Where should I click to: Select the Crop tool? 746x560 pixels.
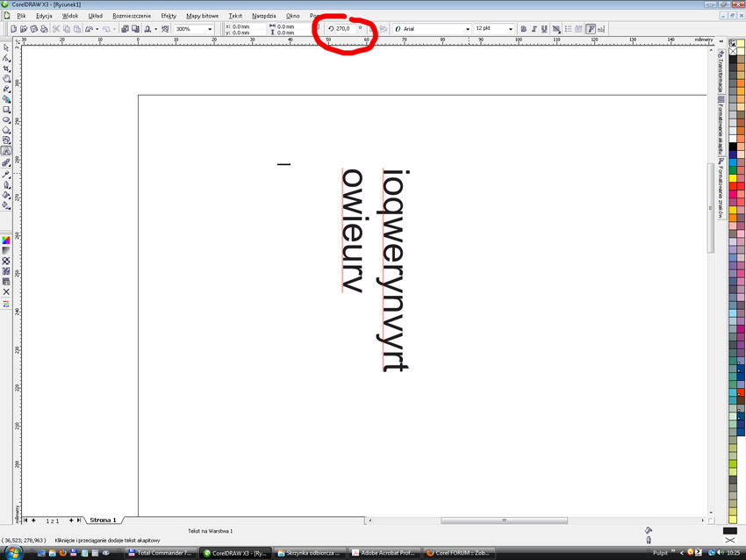pos(6,68)
